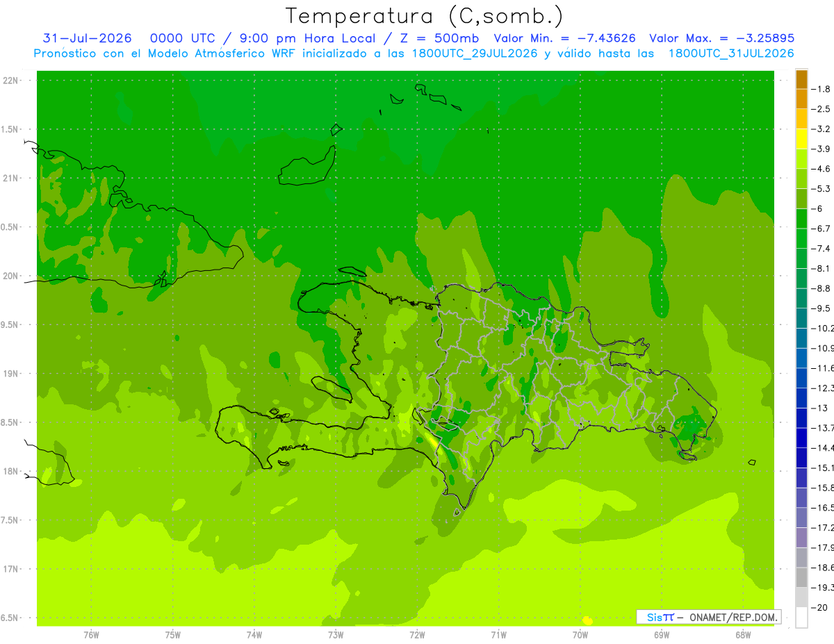
Task: Click the '72W' longitude axis label
Action: coord(417,634)
